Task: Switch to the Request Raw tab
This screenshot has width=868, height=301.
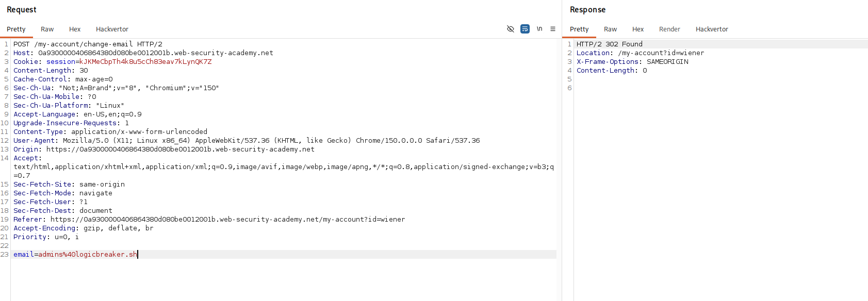Action: coord(47,29)
